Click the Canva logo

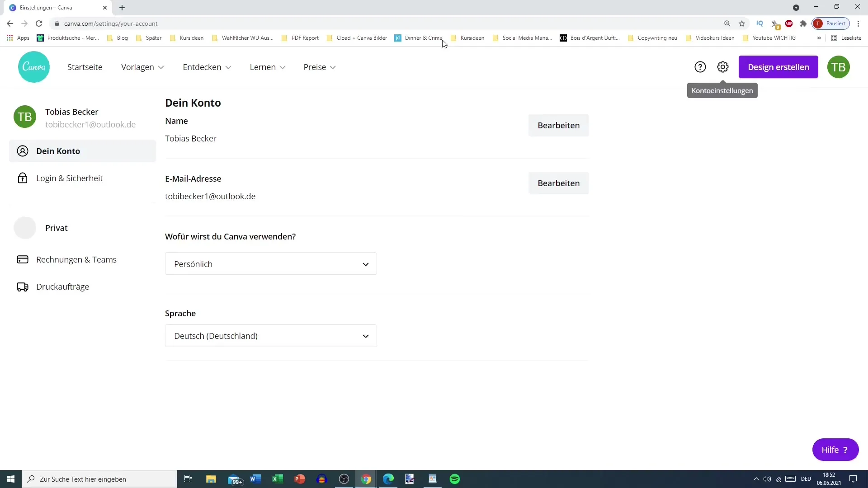pyautogui.click(x=34, y=67)
